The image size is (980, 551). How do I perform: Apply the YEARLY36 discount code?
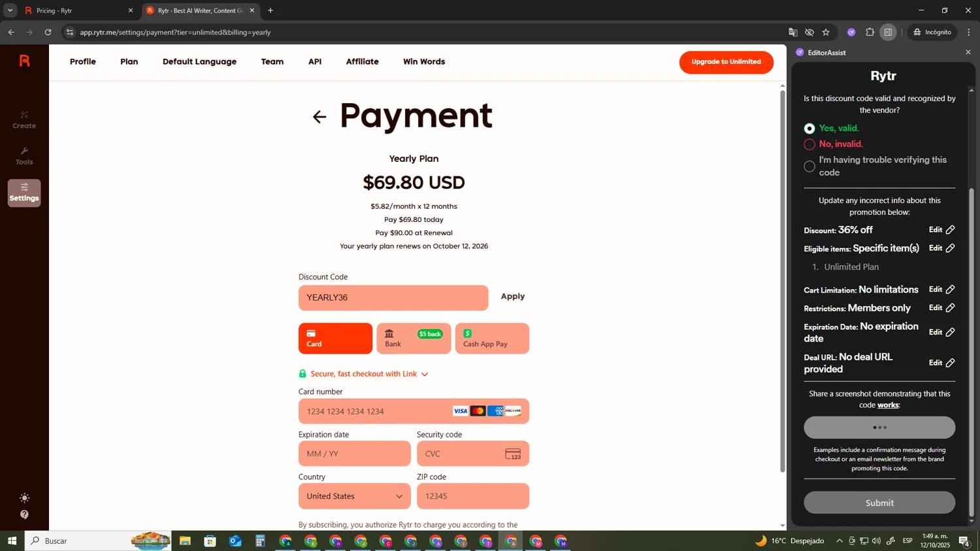click(513, 296)
